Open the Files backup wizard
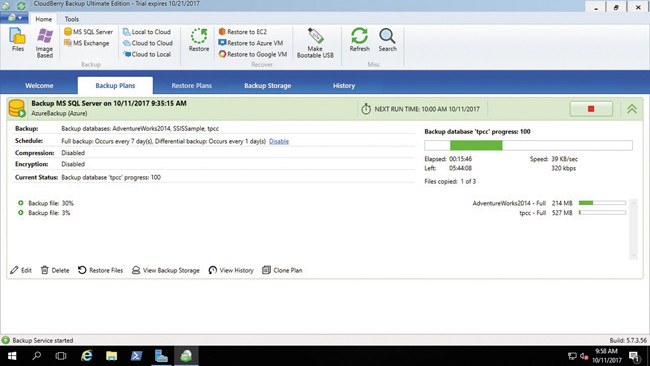Image resolution: width=650 pixels, height=366 pixels. pyautogui.click(x=17, y=40)
